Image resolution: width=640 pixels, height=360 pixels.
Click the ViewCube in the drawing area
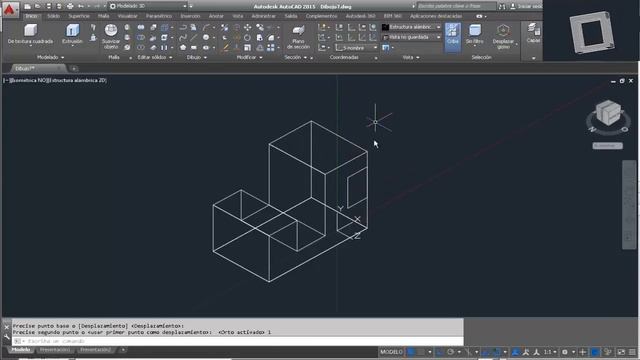(608, 113)
